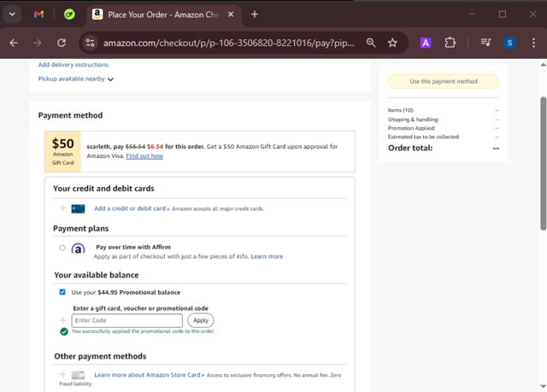Switch to the green checkmark pinned tab
Screen dimensions: 547x392
(69, 15)
